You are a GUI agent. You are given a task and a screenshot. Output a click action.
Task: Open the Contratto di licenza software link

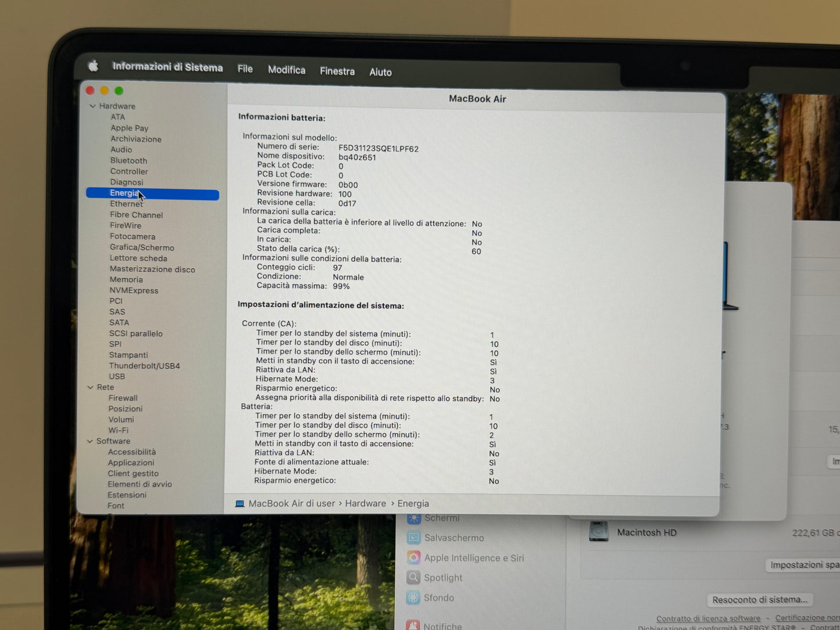pyautogui.click(x=708, y=618)
